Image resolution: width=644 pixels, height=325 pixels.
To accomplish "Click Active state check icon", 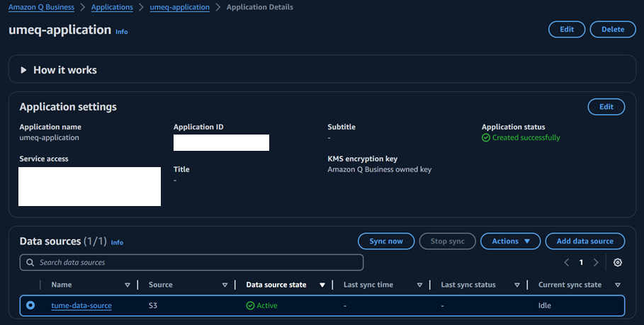I will click(250, 306).
